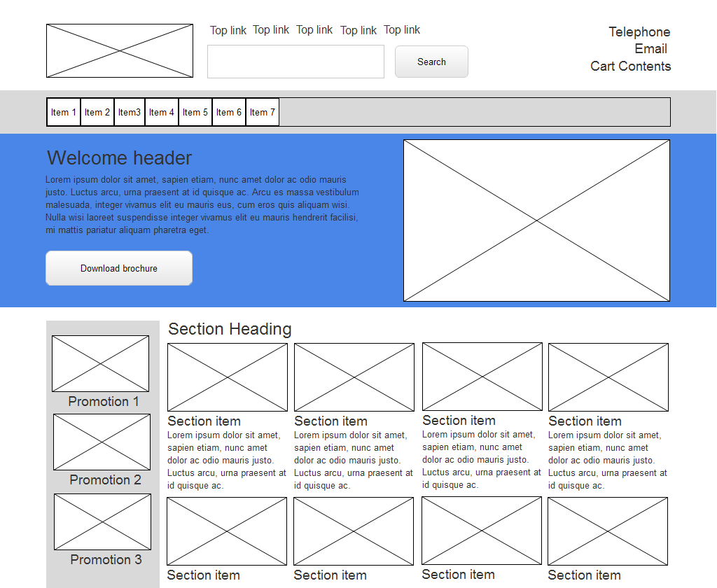Click the Section Heading title

(x=230, y=329)
